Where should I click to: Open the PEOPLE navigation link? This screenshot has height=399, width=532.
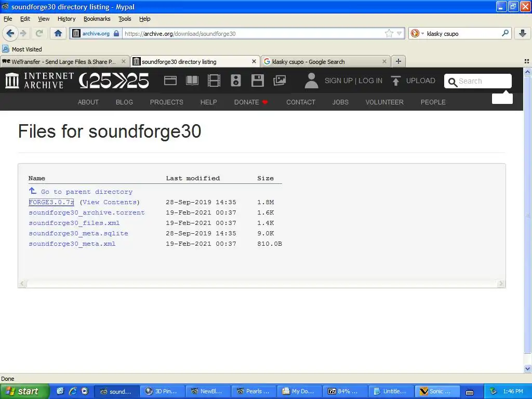click(x=433, y=102)
